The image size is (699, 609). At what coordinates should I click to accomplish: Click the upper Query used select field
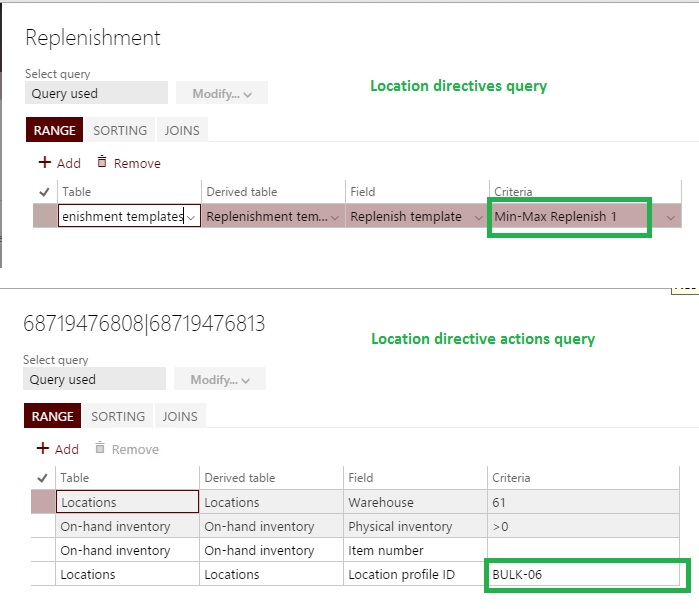[96, 94]
